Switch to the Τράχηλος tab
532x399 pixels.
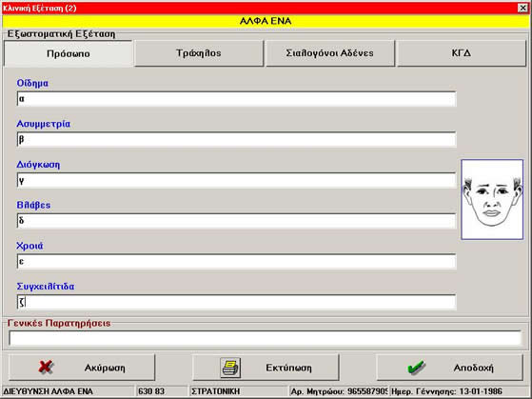click(x=199, y=53)
